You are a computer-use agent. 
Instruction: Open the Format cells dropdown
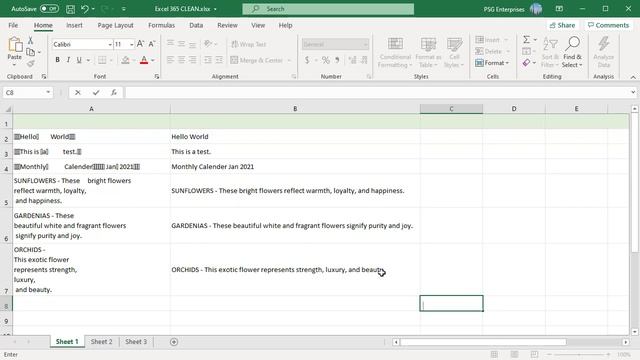point(492,63)
